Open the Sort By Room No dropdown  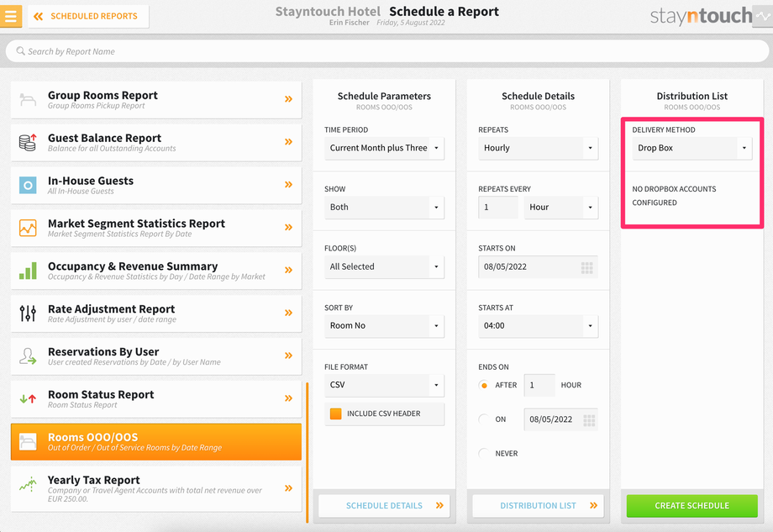click(384, 326)
